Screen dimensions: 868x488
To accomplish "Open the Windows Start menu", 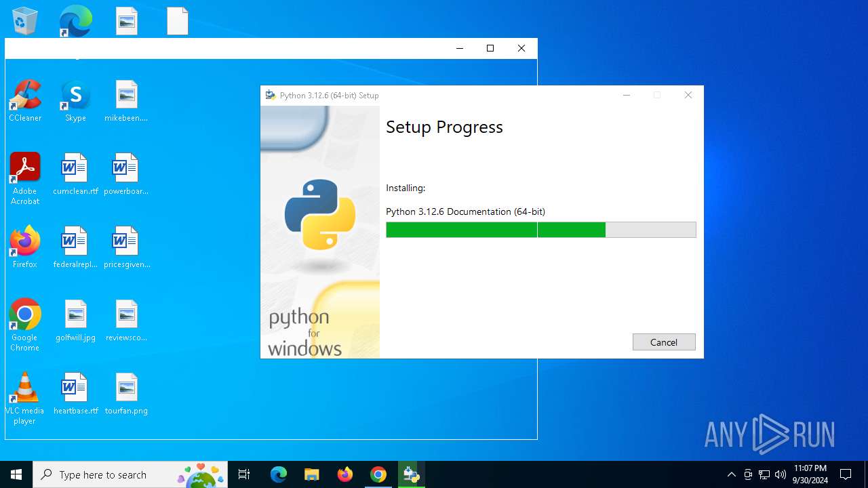I will tap(16, 474).
